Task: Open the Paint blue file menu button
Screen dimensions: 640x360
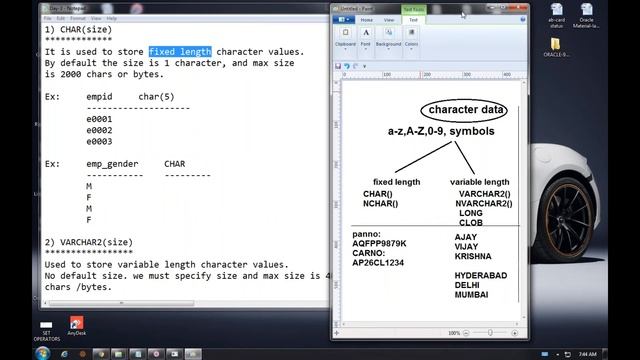Action: 344,20
